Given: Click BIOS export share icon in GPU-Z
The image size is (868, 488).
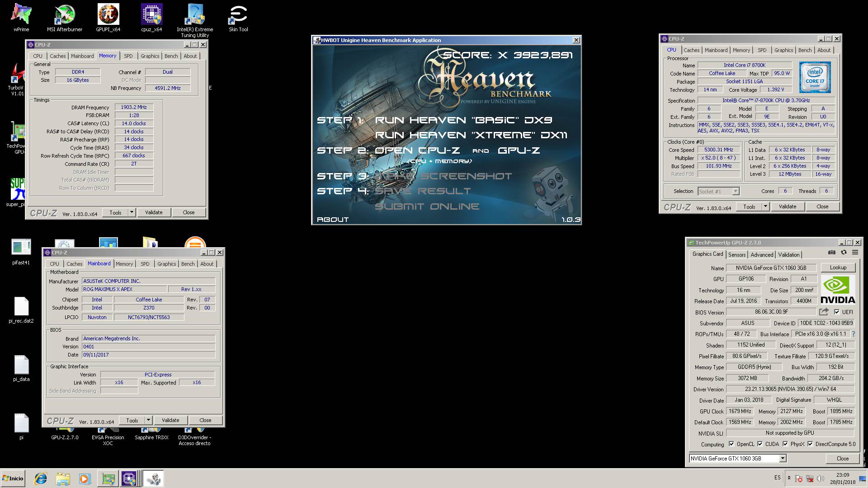Looking at the screenshot, I should click(x=824, y=312).
